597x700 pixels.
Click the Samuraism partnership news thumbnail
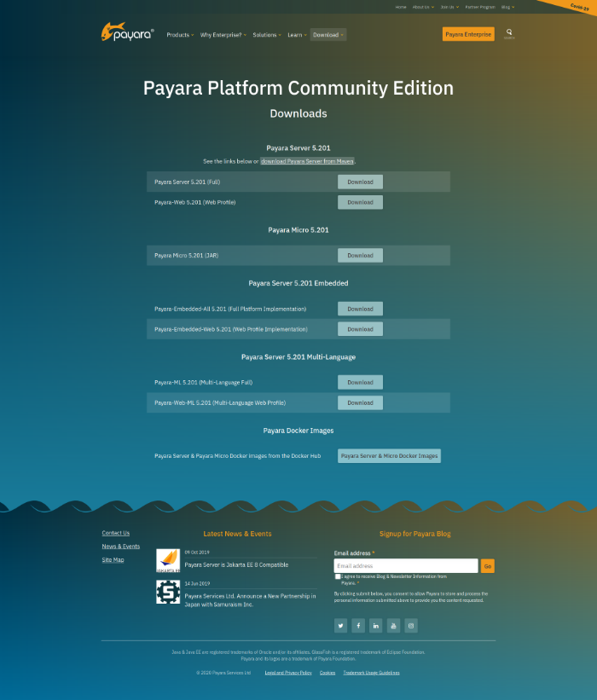[168, 592]
